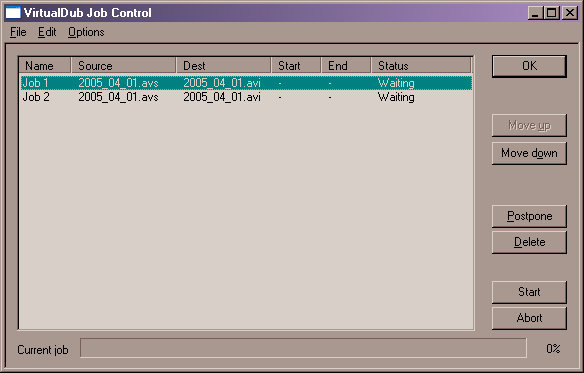
Task: Start processing the job queue
Action: [529, 292]
